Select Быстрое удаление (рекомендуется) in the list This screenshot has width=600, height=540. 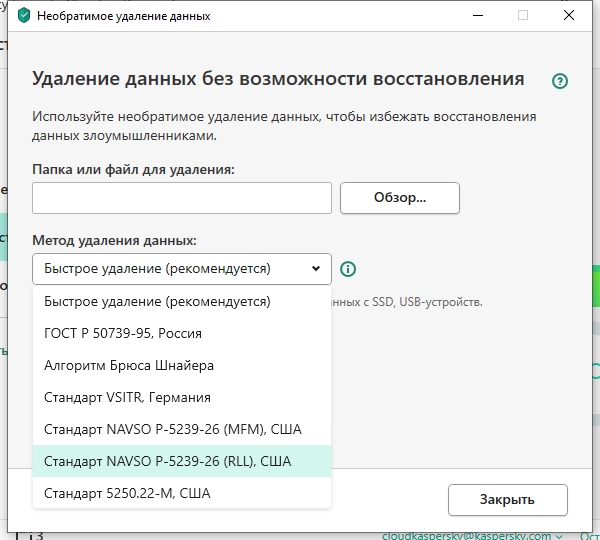182,302
